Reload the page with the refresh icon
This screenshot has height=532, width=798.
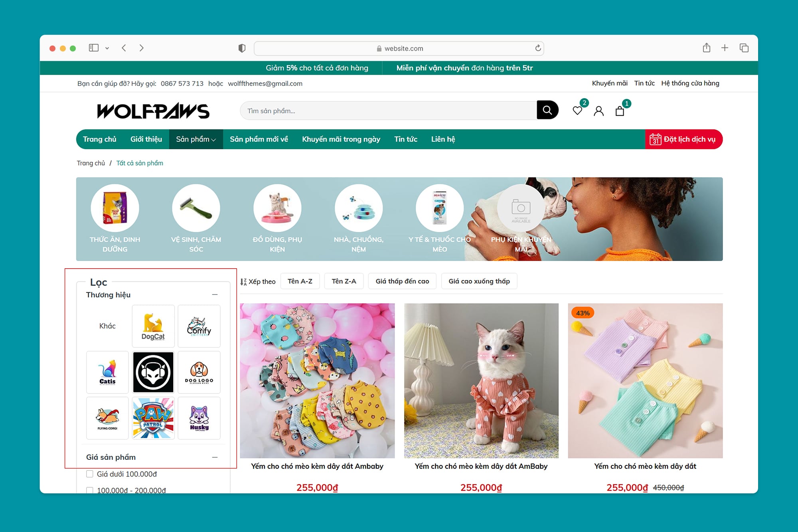coord(538,48)
